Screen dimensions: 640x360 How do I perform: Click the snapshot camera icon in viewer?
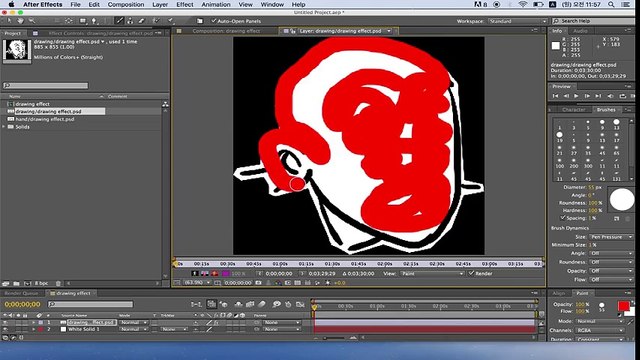click(x=258, y=282)
